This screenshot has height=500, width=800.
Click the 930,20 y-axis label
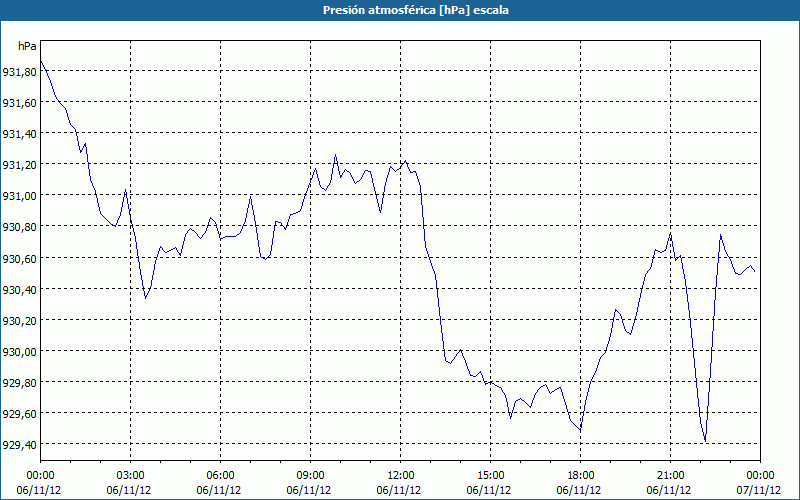19,321
